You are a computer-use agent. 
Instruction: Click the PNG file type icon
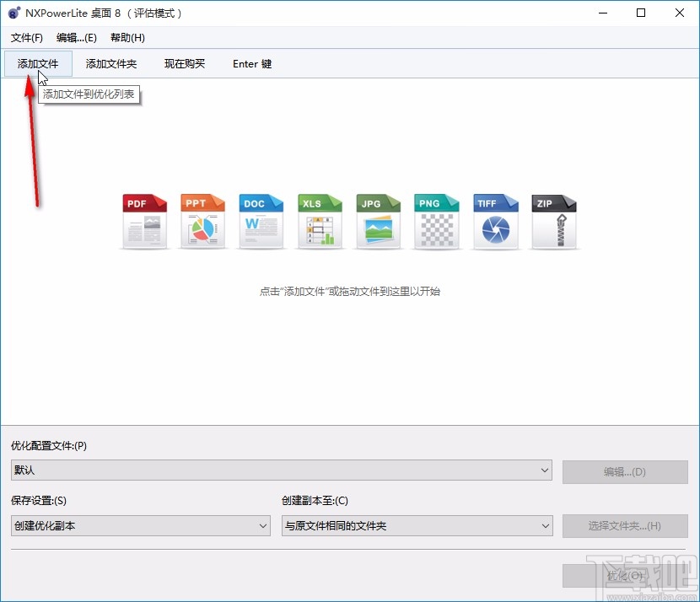coord(437,222)
